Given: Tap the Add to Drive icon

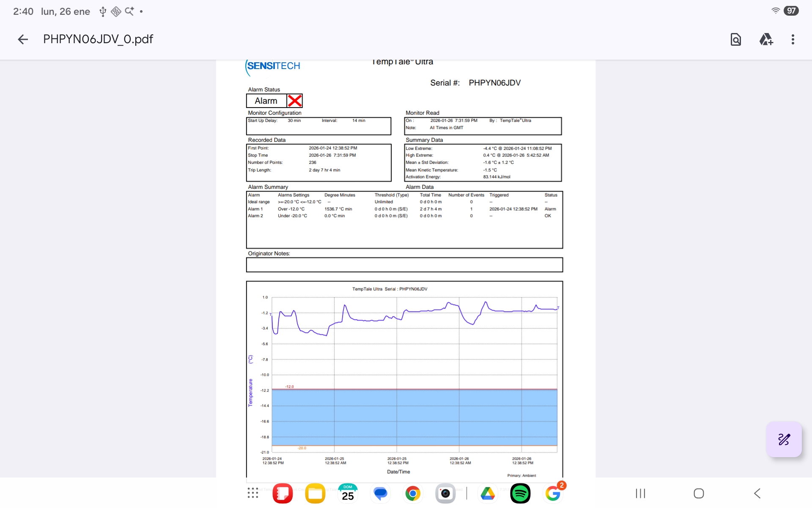Looking at the screenshot, I should [766, 39].
